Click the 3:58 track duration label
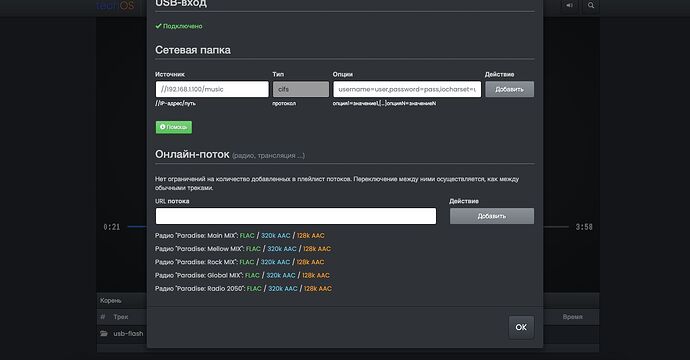 coord(584,227)
